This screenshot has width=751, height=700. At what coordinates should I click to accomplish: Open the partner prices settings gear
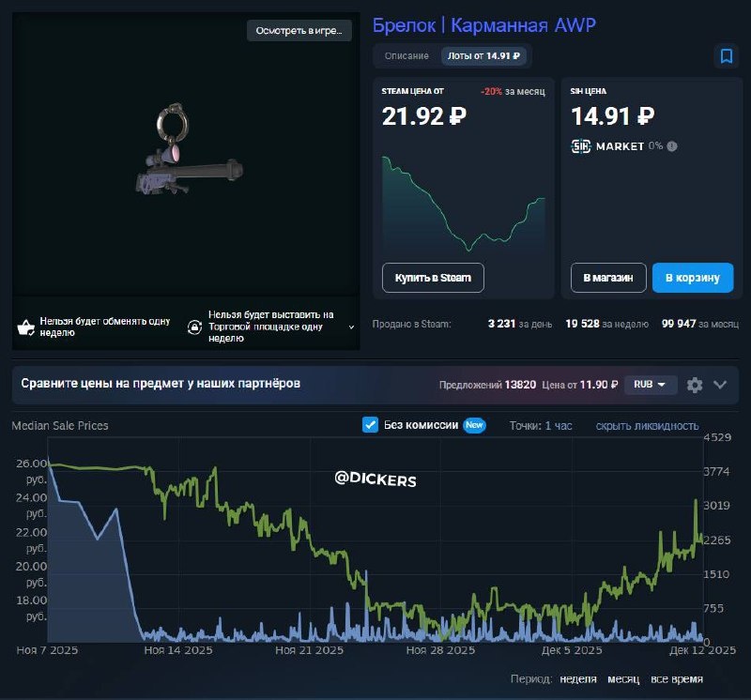click(x=695, y=385)
